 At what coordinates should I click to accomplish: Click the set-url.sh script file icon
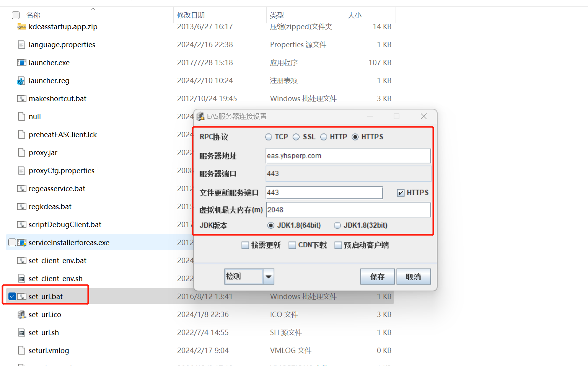[x=22, y=333]
